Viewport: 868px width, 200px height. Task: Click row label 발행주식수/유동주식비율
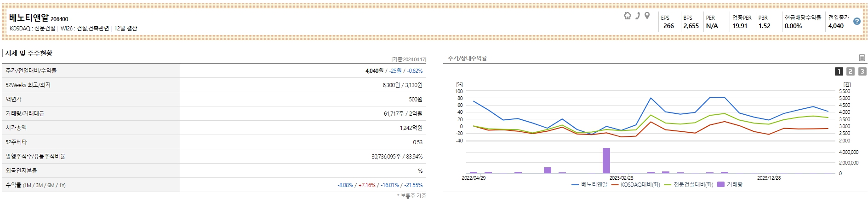35,157
